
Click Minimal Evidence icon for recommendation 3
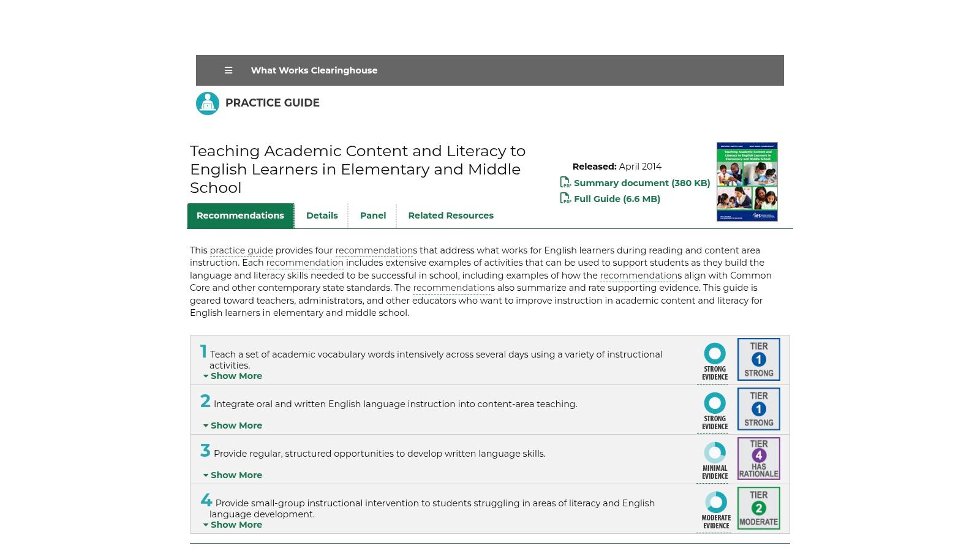[x=715, y=461]
